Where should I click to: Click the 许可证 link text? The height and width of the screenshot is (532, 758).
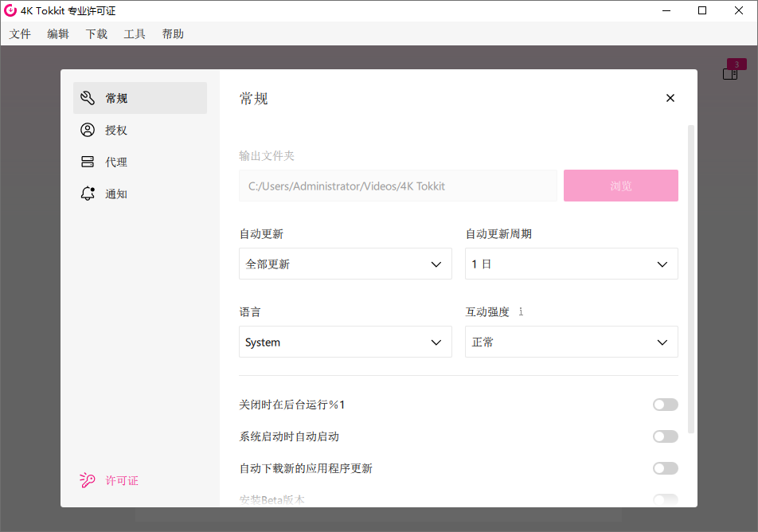(x=122, y=480)
